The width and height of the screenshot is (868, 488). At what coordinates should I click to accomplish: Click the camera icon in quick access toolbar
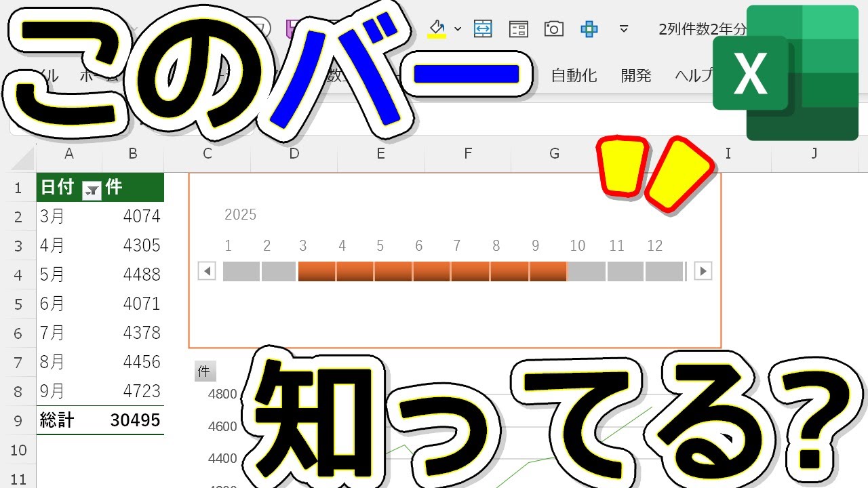554,28
